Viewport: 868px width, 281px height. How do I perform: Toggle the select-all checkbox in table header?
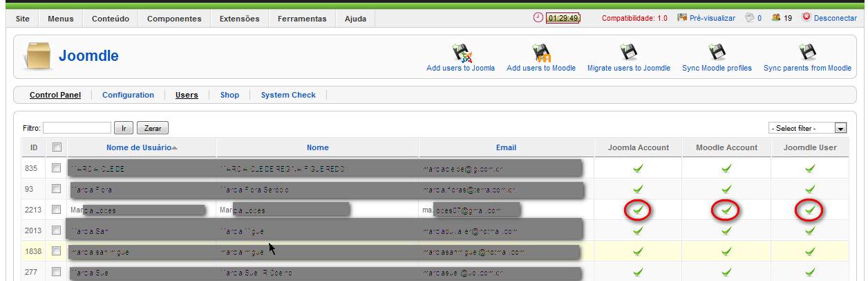click(57, 147)
